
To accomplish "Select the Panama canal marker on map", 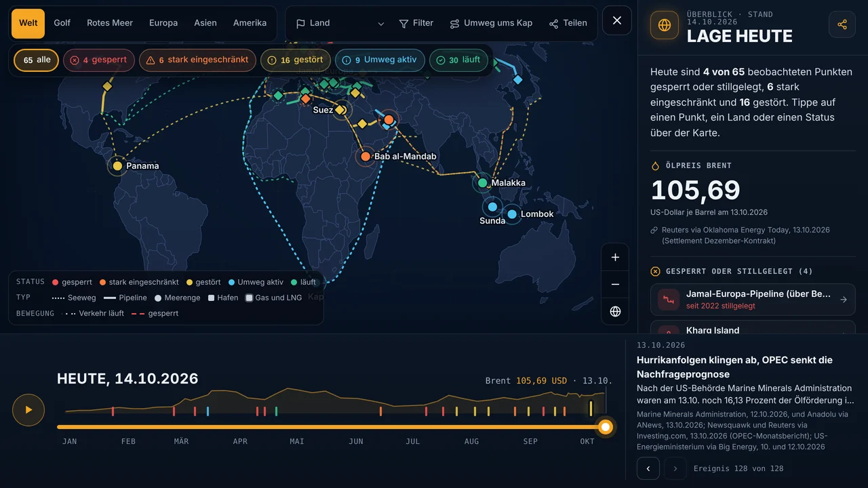I will click(x=117, y=166).
